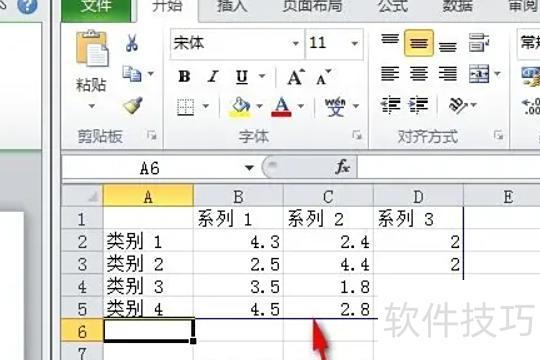
Task: Open 字体 group dialog launcher
Action: pos(357,135)
